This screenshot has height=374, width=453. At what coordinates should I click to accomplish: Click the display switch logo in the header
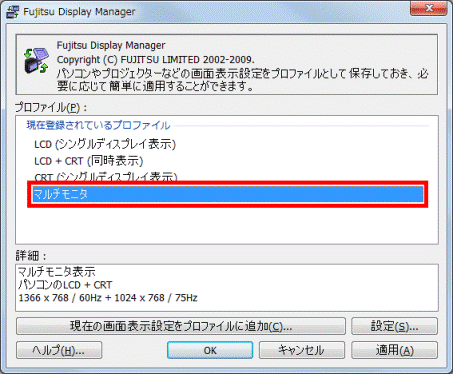click(x=36, y=61)
